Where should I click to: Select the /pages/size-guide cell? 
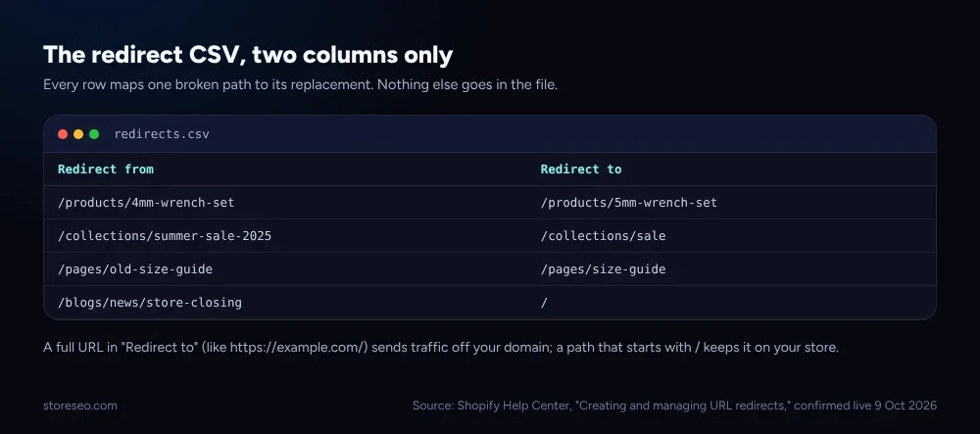click(603, 269)
